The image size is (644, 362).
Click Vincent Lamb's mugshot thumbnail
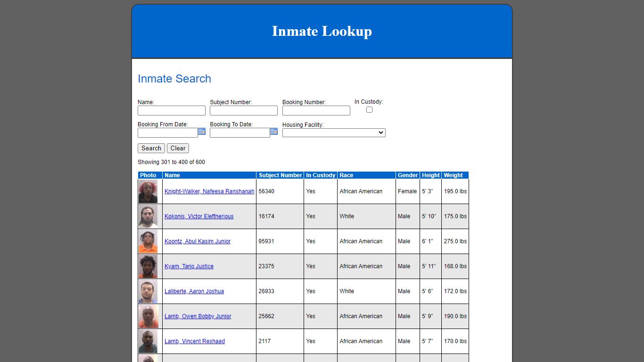click(x=148, y=341)
